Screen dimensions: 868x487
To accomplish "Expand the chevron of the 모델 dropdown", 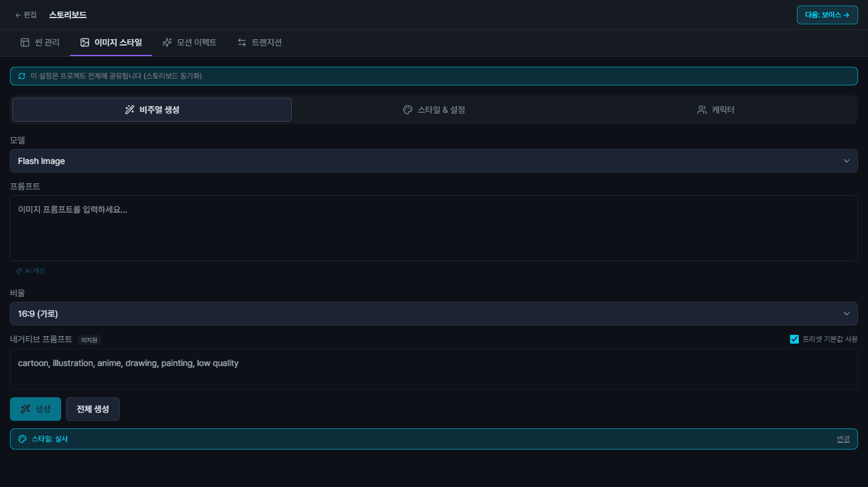I will [847, 161].
